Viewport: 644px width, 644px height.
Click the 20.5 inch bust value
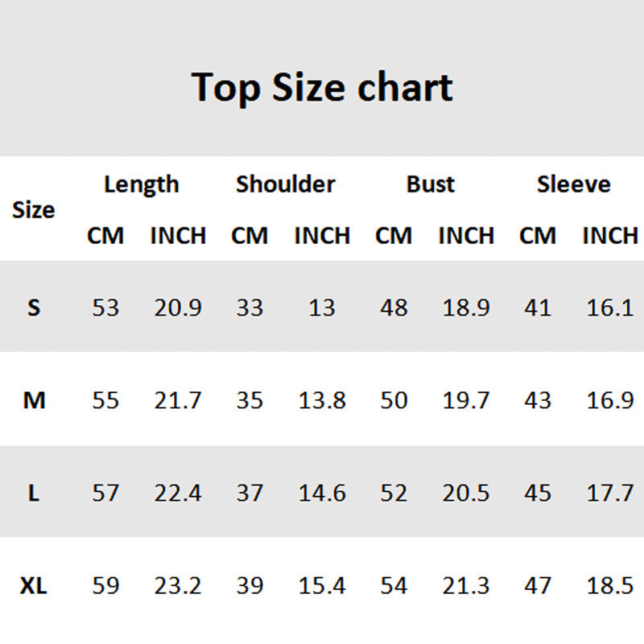pyautogui.click(x=466, y=493)
